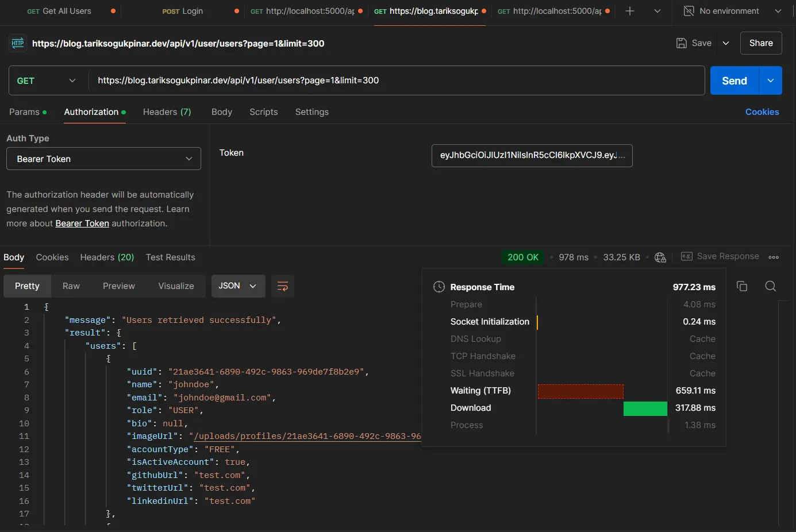Viewport: 796px width, 532px height.
Task: Open search in the response with the magnifier icon
Action: (x=771, y=286)
